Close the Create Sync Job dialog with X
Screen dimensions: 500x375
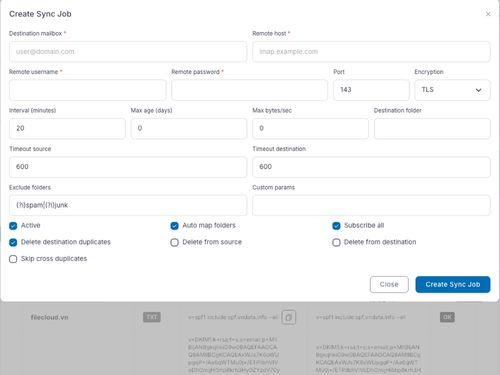click(488, 14)
